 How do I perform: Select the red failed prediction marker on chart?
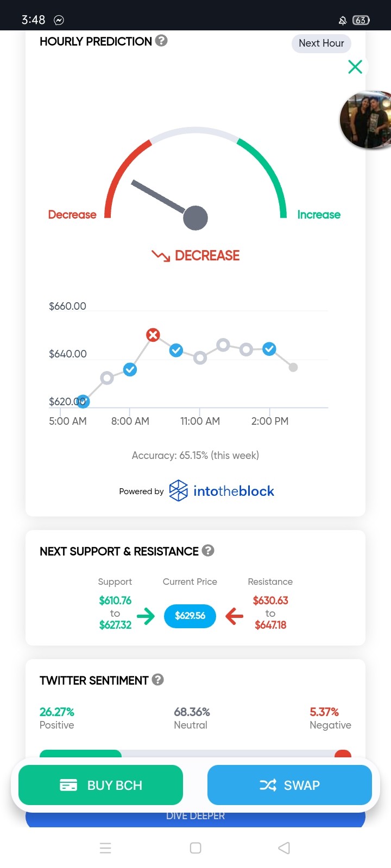153,335
